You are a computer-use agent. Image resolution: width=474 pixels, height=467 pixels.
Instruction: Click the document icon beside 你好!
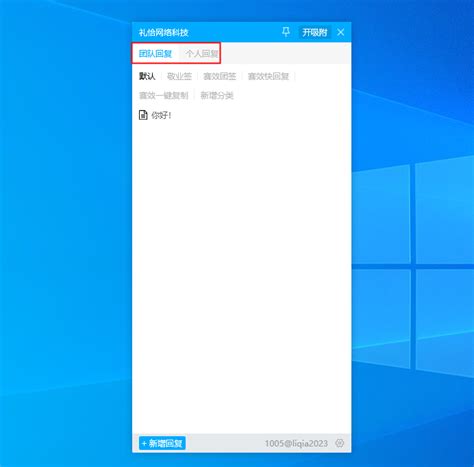click(143, 115)
